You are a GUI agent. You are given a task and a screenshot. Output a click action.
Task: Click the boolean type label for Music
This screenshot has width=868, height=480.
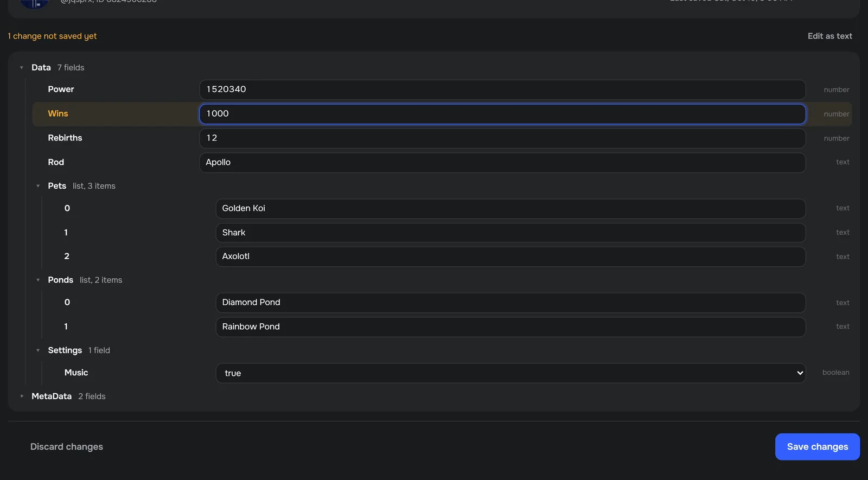coord(835,373)
